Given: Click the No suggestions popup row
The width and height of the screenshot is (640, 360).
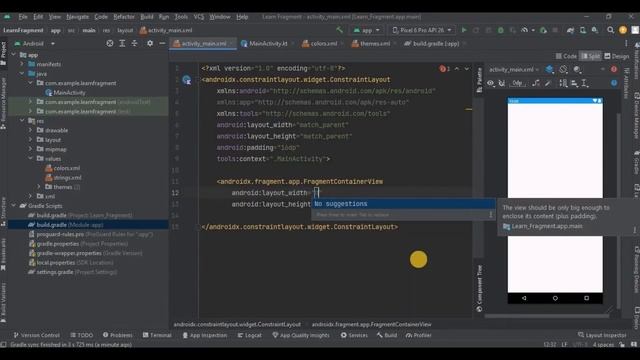Looking at the screenshot, I should [403, 204].
